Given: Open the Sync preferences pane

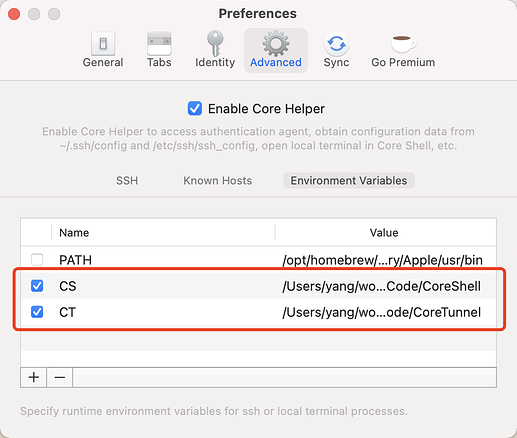Looking at the screenshot, I should tap(336, 50).
